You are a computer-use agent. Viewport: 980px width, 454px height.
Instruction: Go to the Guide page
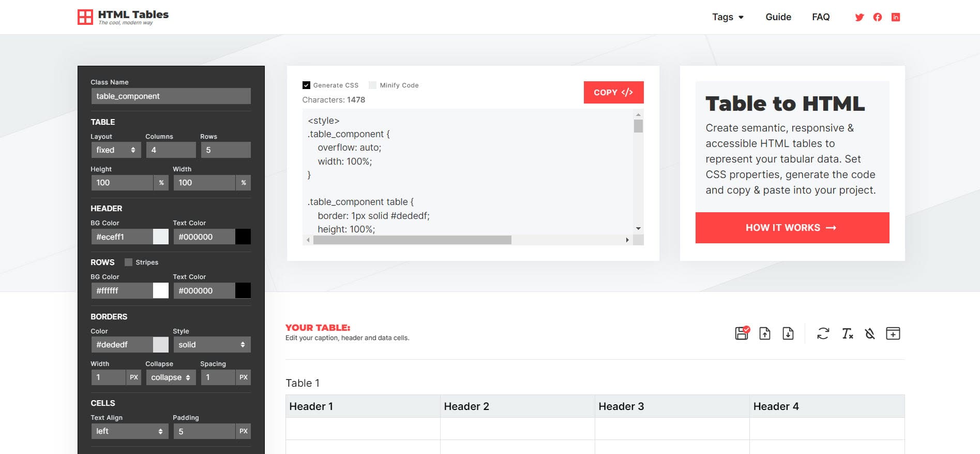pyautogui.click(x=778, y=17)
